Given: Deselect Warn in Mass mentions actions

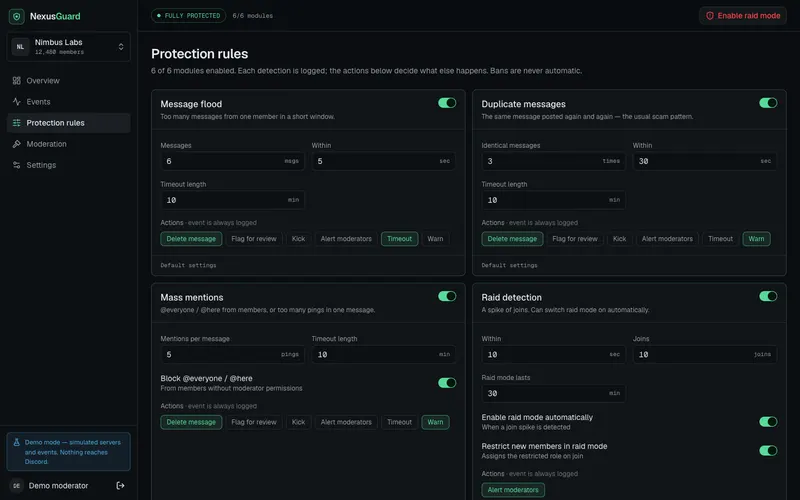Looking at the screenshot, I should point(435,422).
